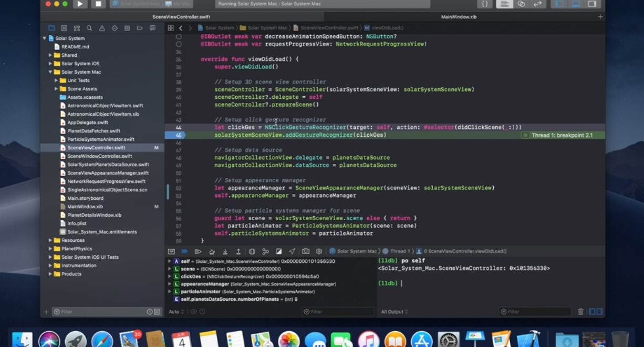Go forward with the editor forward arrow
This screenshot has width=644, height=347.
[190, 28]
